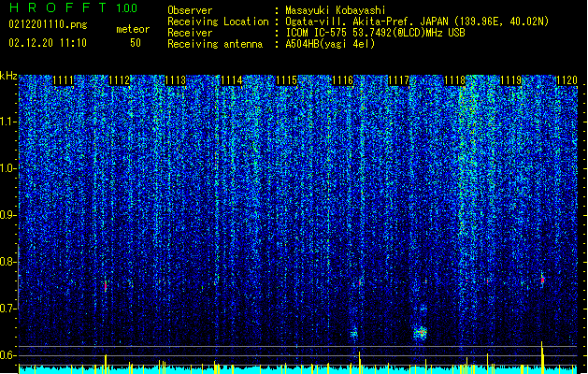Viewport: 588px width, 374px height.
Task: Click the 'Observer' field label
Action: click(190, 10)
